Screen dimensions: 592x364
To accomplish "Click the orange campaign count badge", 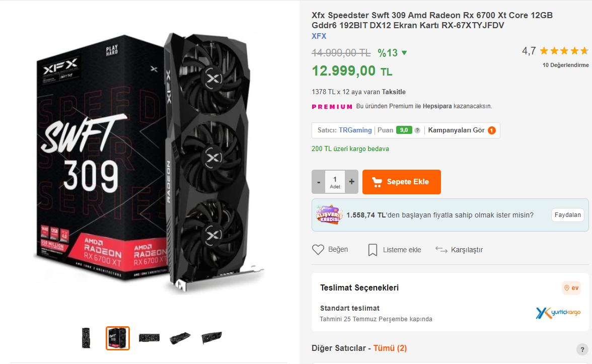I will [x=492, y=130].
